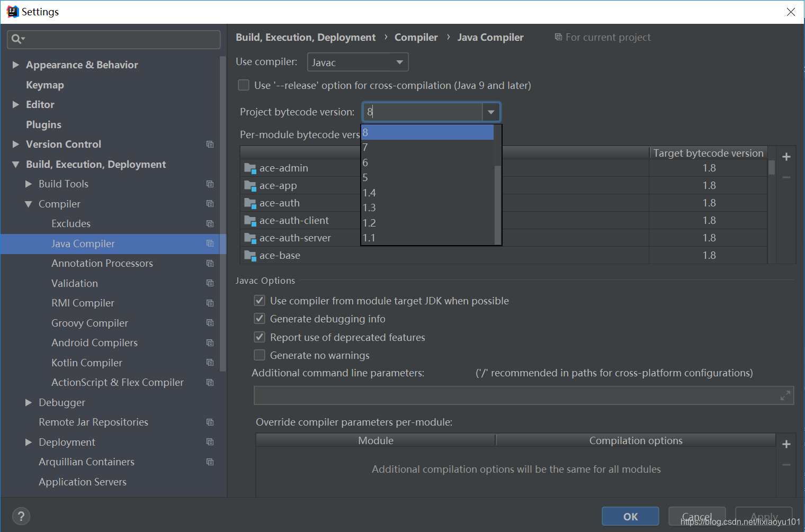Focus the settings search field
Image resolution: width=805 pixels, height=532 pixels.
tap(114, 39)
